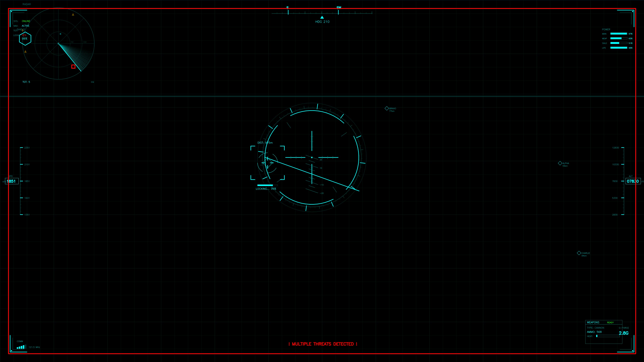
Task: Select the BRAVO target diamond marker
Action: click(387, 108)
